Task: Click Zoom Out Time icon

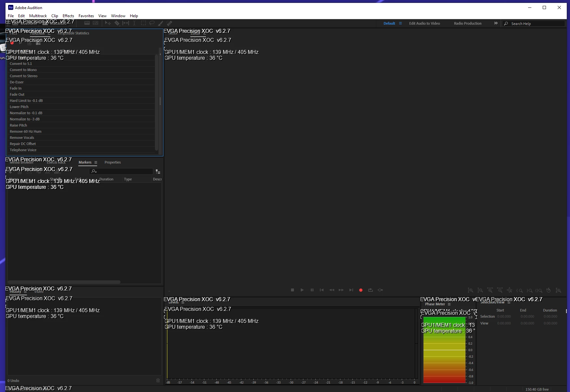Action: [500, 290]
